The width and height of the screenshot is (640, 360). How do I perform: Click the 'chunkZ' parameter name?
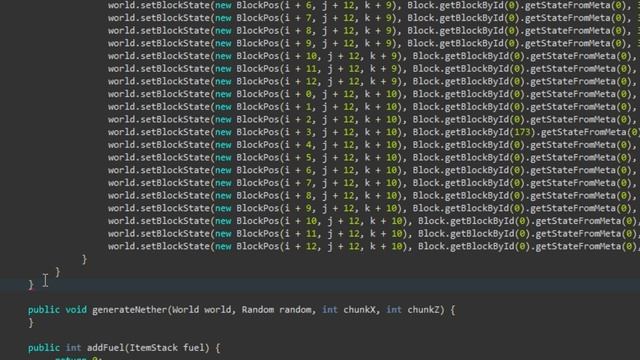coord(424,310)
